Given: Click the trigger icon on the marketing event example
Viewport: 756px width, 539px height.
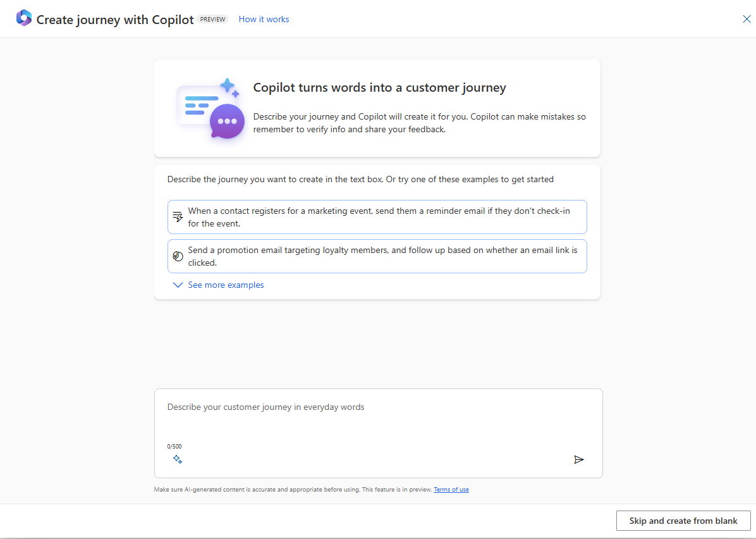Looking at the screenshot, I should 178,217.
